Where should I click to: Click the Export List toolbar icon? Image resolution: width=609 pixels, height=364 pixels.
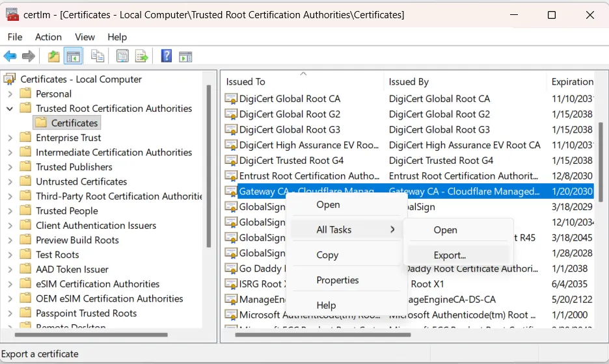(x=141, y=57)
